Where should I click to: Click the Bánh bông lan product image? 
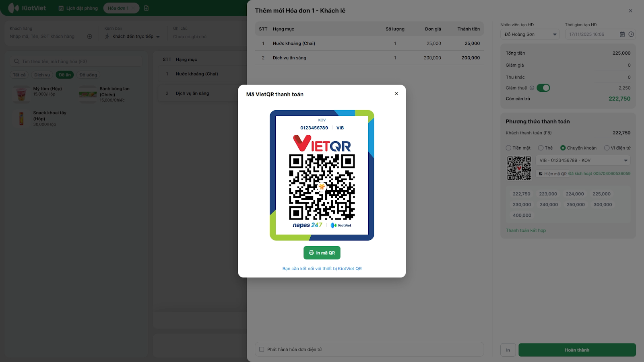pos(88,94)
